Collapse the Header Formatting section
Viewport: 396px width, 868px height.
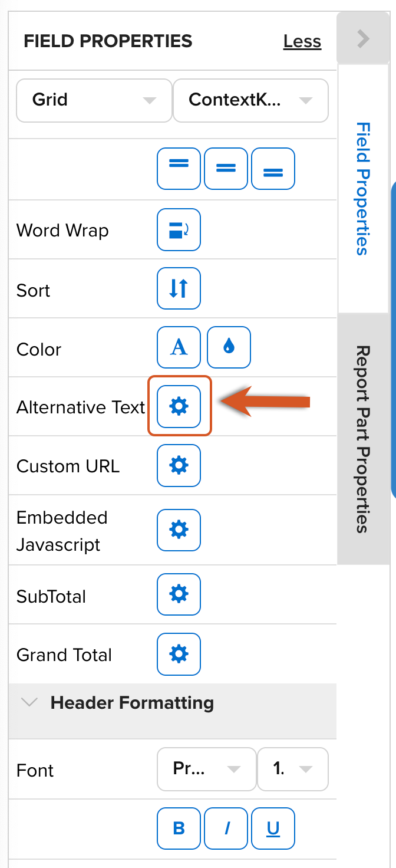(29, 702)
